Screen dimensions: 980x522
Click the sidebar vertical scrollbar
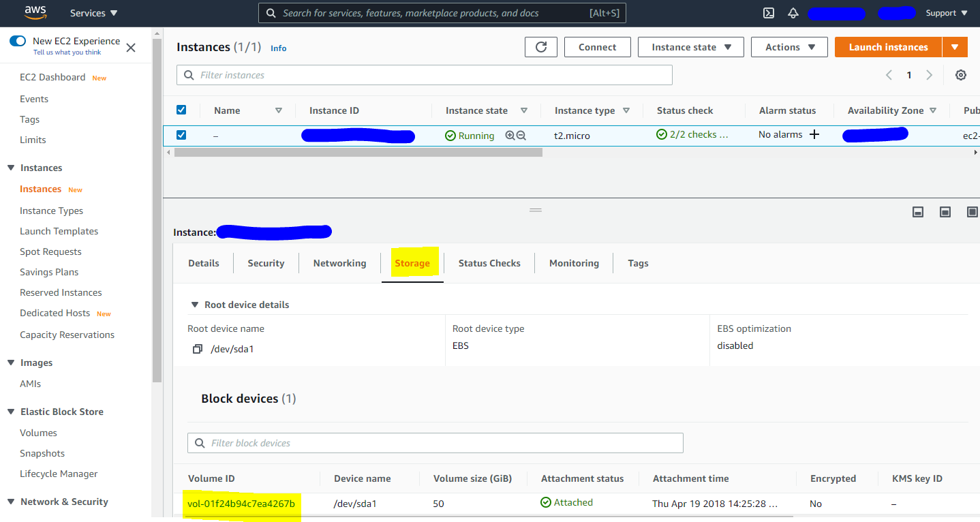pos(157,210)
